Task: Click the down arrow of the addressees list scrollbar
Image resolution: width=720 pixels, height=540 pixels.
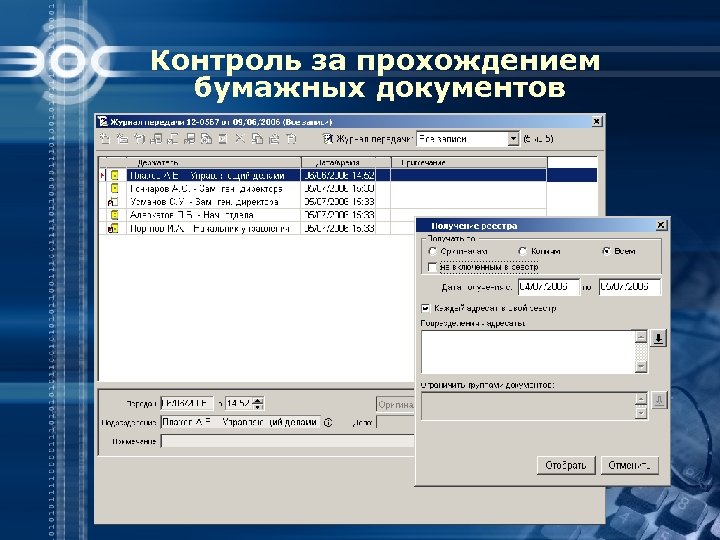Action: pos(641,366)
